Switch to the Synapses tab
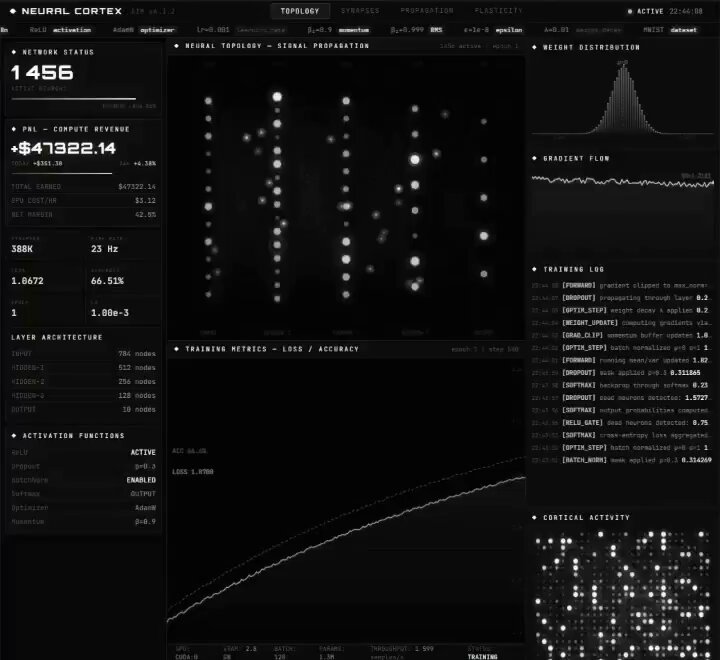Image resolution: width=720 pixels, height=660 pixels. 359,11
